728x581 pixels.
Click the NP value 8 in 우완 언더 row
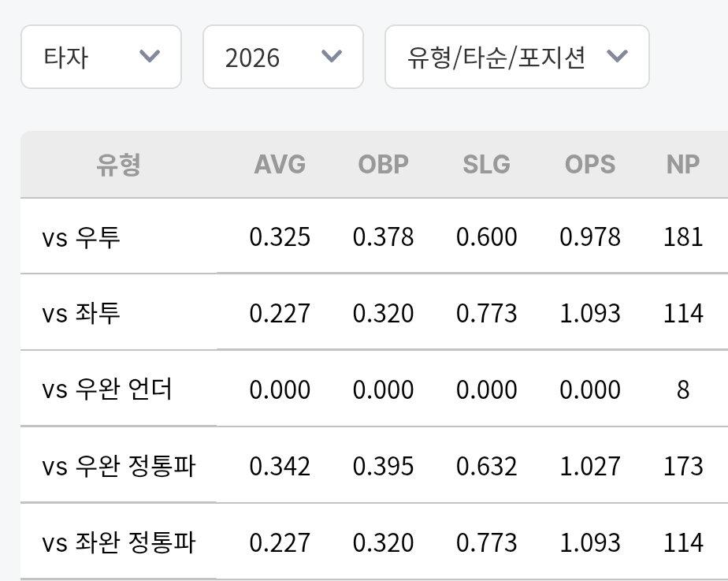pos(682,389)
